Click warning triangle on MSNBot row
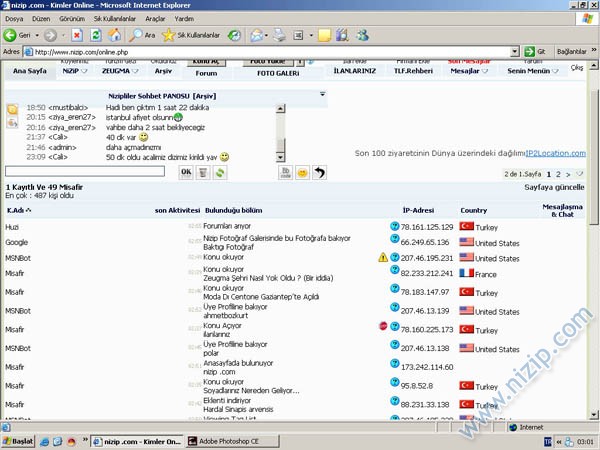Viewport: 600px width, 450px height. 383,257
